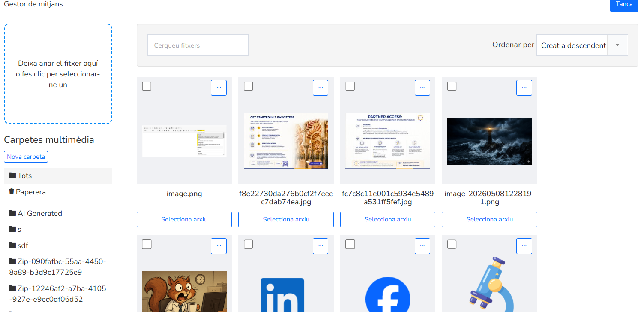Click the Tots folder icon
Screen dimensions: 644x312
12,175
